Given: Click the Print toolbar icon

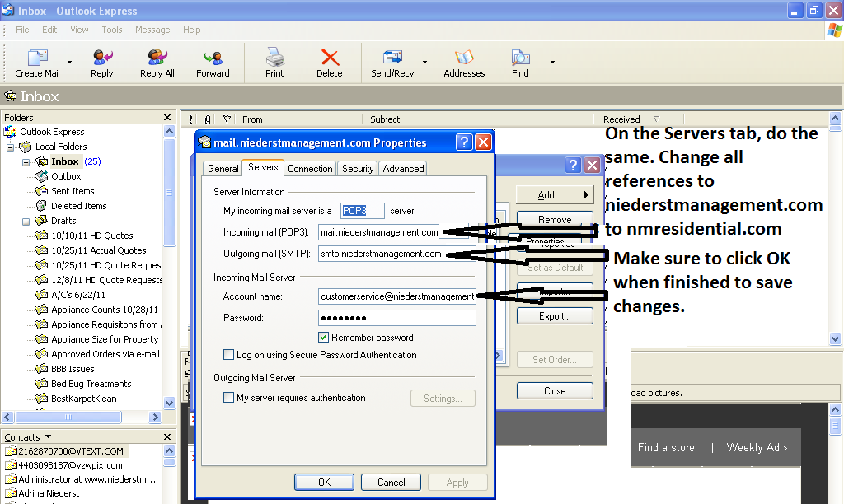Looking at the screenshot, I should [274, 58].
